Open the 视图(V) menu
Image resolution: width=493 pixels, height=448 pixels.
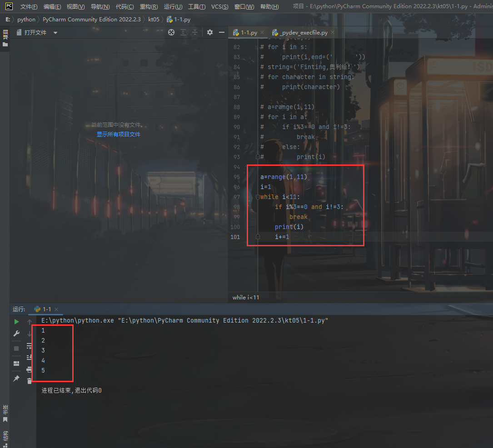pyautogui.click(x=75, y=7)
